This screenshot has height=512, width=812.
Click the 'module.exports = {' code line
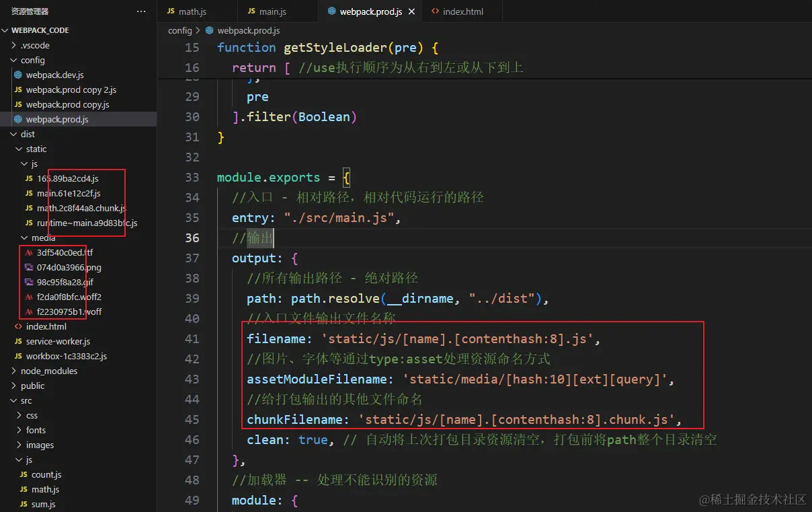tap(284, 177)
